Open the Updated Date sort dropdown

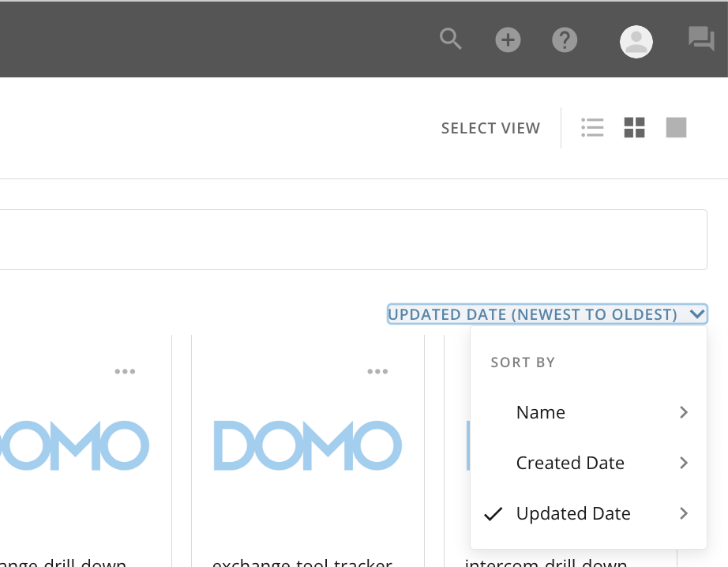coord(546,314)
